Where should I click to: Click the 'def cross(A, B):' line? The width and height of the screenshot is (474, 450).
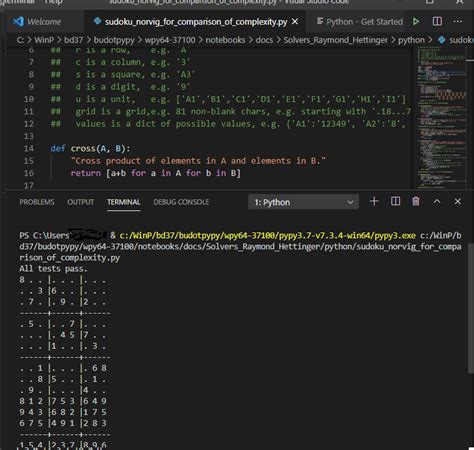coord(90,148)
